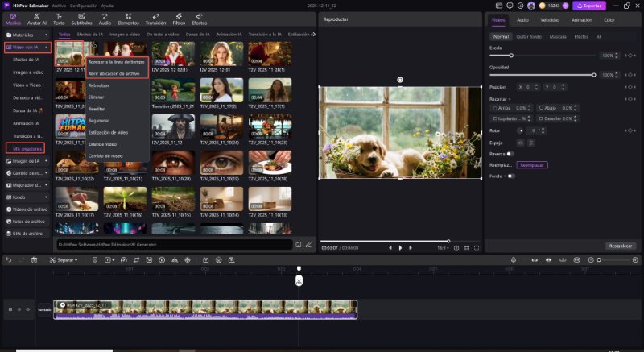The image size is (644, 352).
Task: Open the Separar dropdown arrow
Action: tap(76, 260)
